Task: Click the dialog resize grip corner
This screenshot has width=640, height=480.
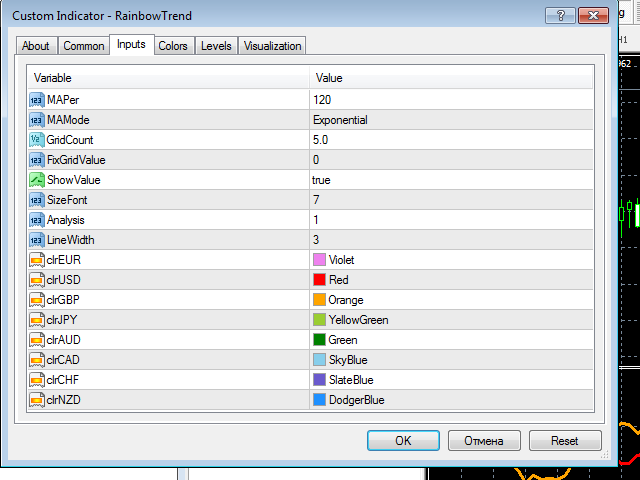Action: (x=605, y=455)
